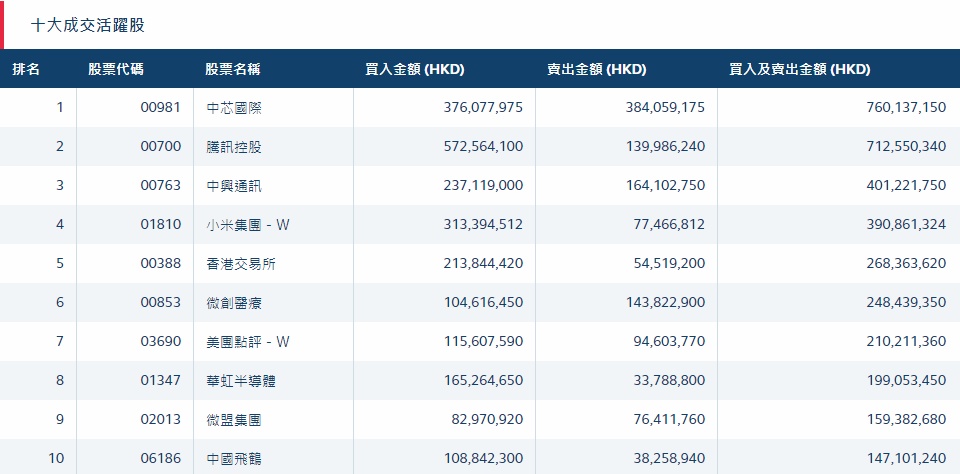Select total amount 268,363,620
960x474 pixels.
(x=906, y=263)
